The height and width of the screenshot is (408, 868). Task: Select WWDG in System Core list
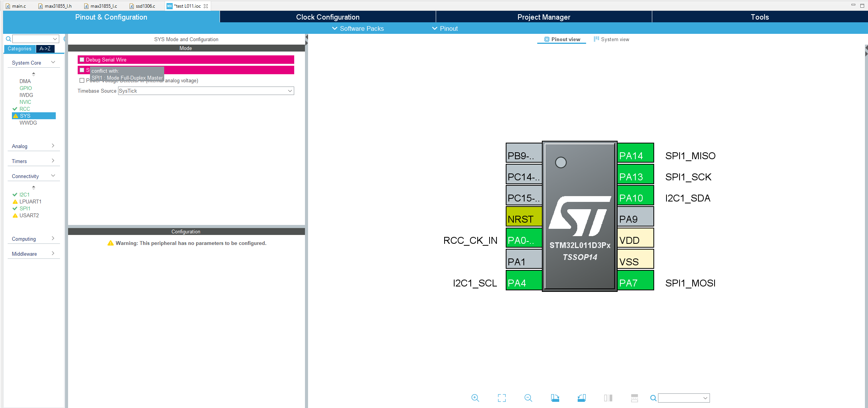pos(28,123)
